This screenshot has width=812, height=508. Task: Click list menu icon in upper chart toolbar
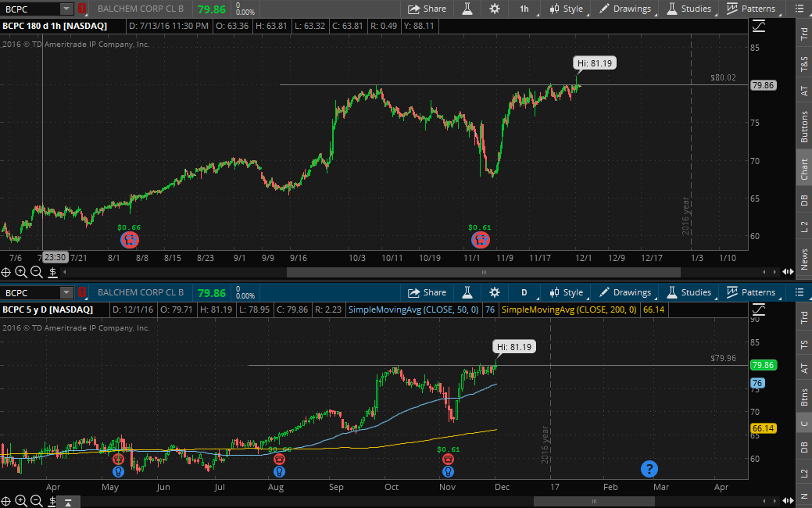[799, 9]
